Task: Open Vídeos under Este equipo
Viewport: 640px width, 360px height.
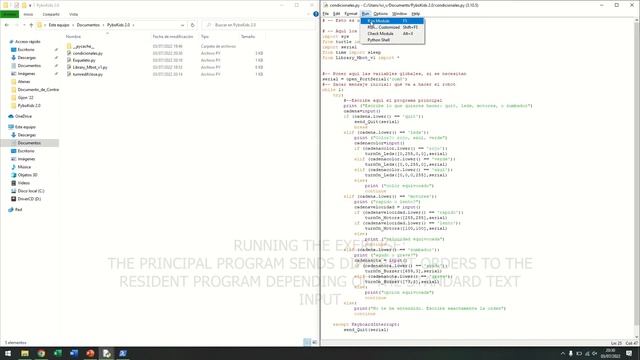Action: pos(24,183)
